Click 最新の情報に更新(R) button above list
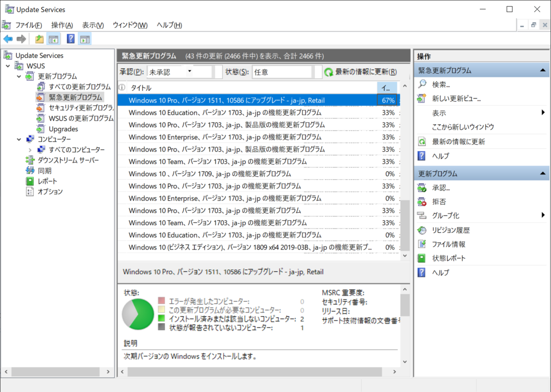 tap(360, 72)
